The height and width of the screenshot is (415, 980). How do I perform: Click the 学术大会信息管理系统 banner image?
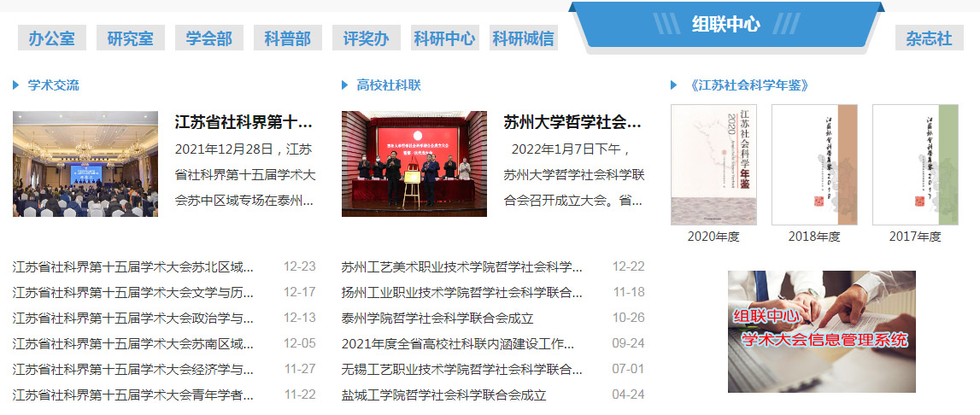pyautogui.click(x=821, y=331)
